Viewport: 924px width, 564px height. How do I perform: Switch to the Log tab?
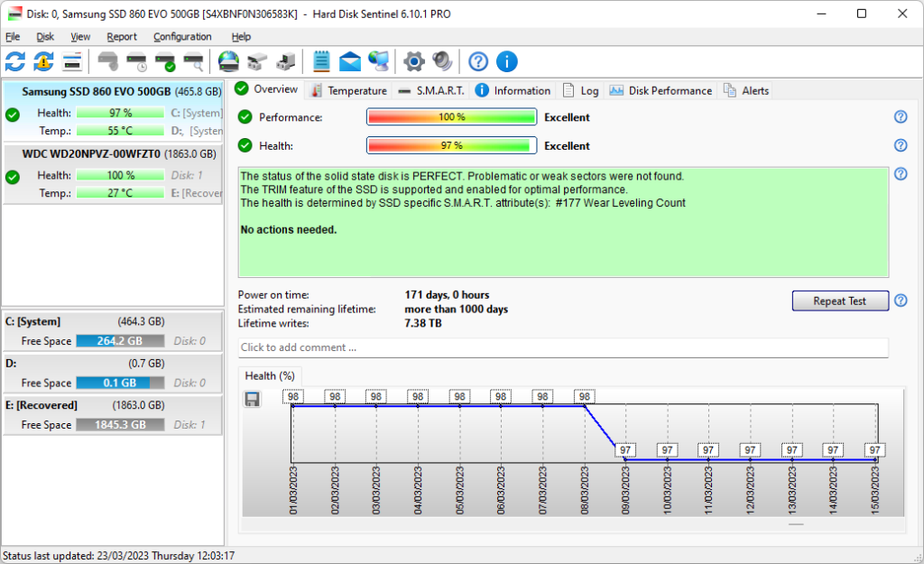click(580, 91)
